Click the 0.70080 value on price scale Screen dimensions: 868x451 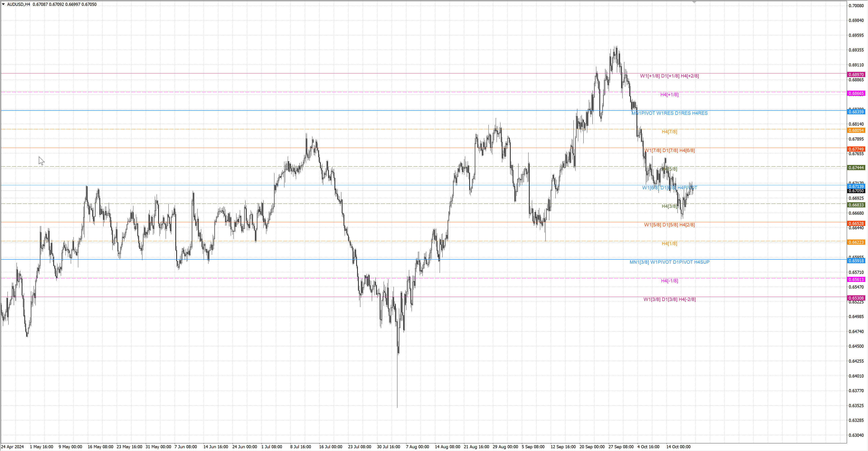856,6
